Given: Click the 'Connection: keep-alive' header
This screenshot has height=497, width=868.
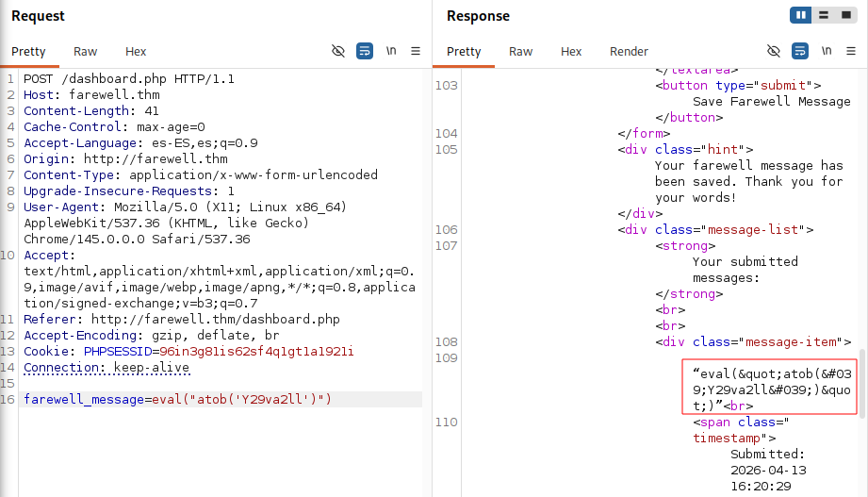Looking at the screenshot, I should click(x=106, y=368).
